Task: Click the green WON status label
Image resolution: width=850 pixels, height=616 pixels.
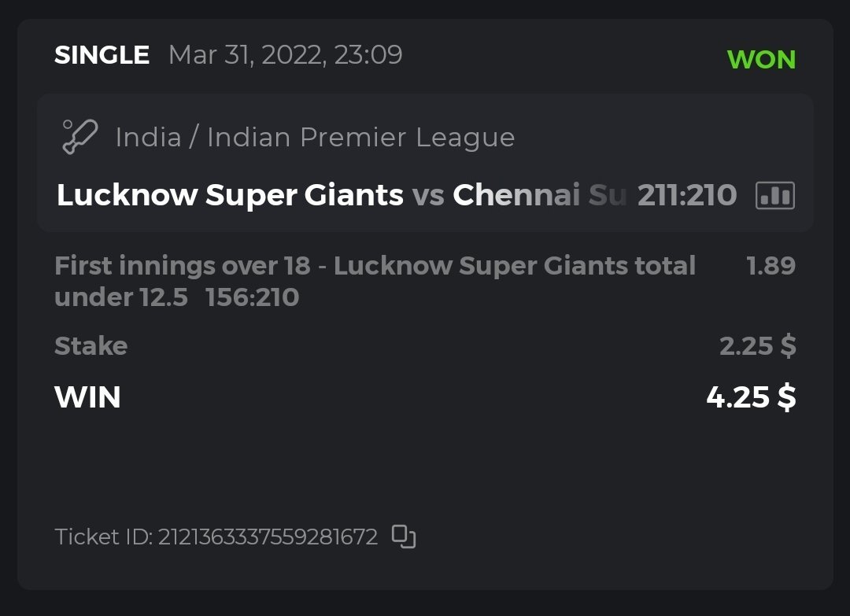Action: pyautogui.click(x=761, y=60)
